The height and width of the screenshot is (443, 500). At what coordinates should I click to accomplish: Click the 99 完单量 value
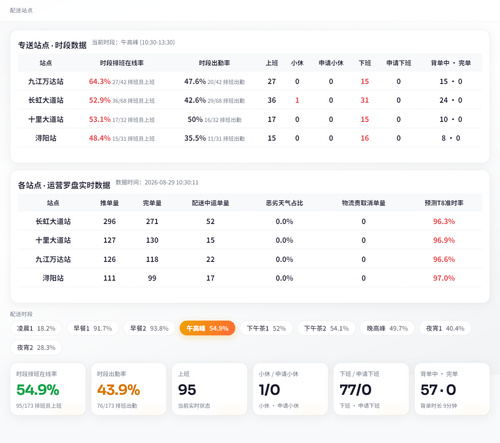point(152,278)
